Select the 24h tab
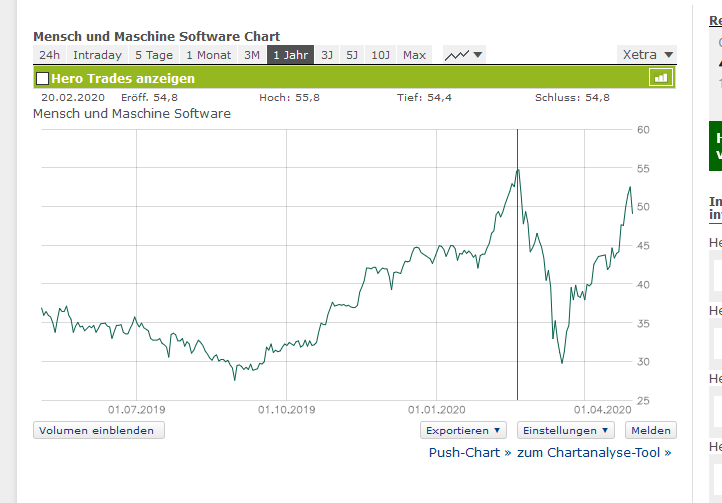722x503 pixels. (x=49, y=55)
